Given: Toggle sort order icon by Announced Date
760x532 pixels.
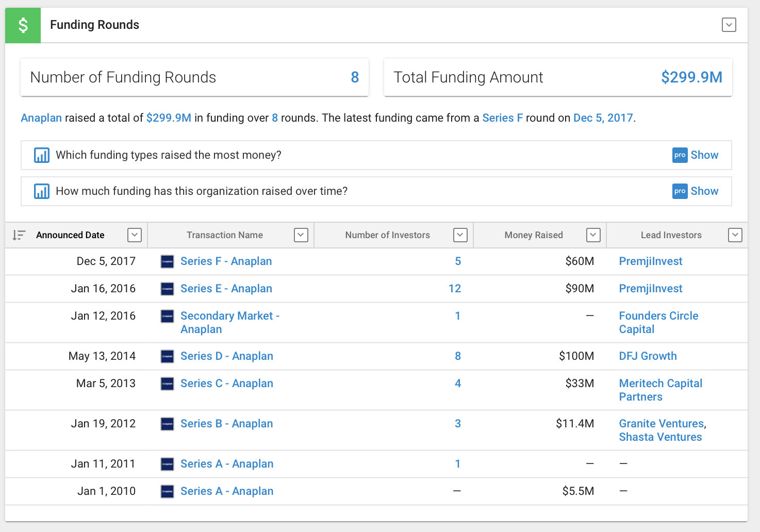Looking at the screenshot, I should (x=19, y=235).
